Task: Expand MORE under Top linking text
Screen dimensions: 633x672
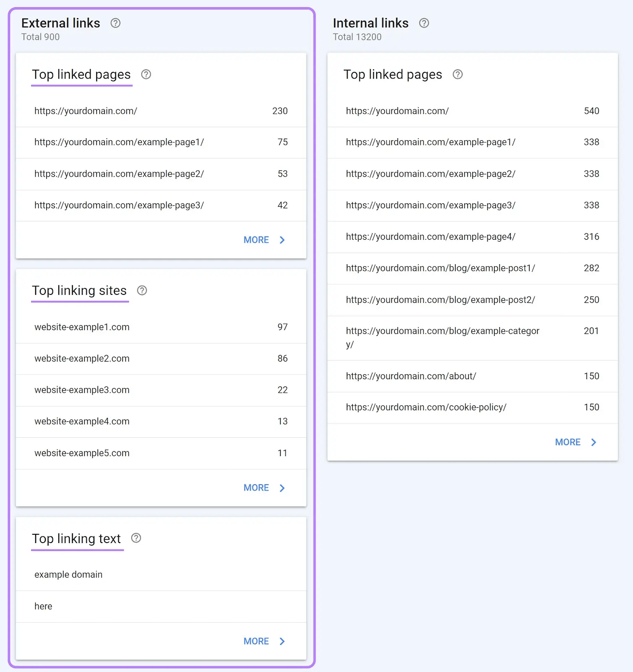Action: 264,641
